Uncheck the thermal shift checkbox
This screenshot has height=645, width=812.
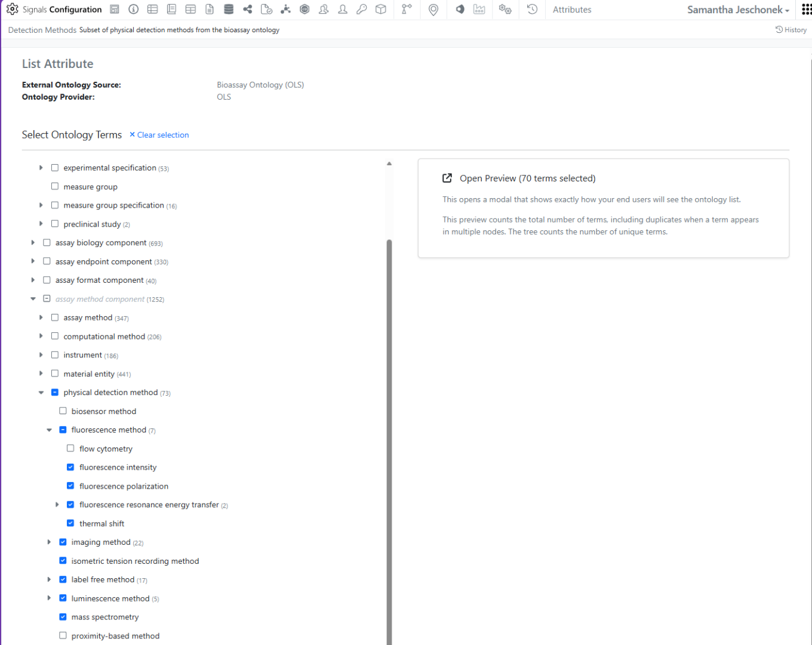[x=70, y=523]
